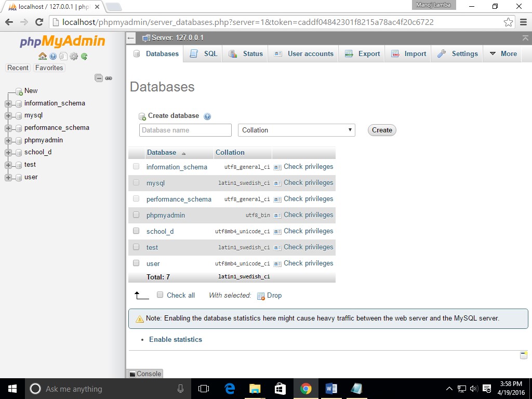Expand user in the navigation tree

click(8, 178)
